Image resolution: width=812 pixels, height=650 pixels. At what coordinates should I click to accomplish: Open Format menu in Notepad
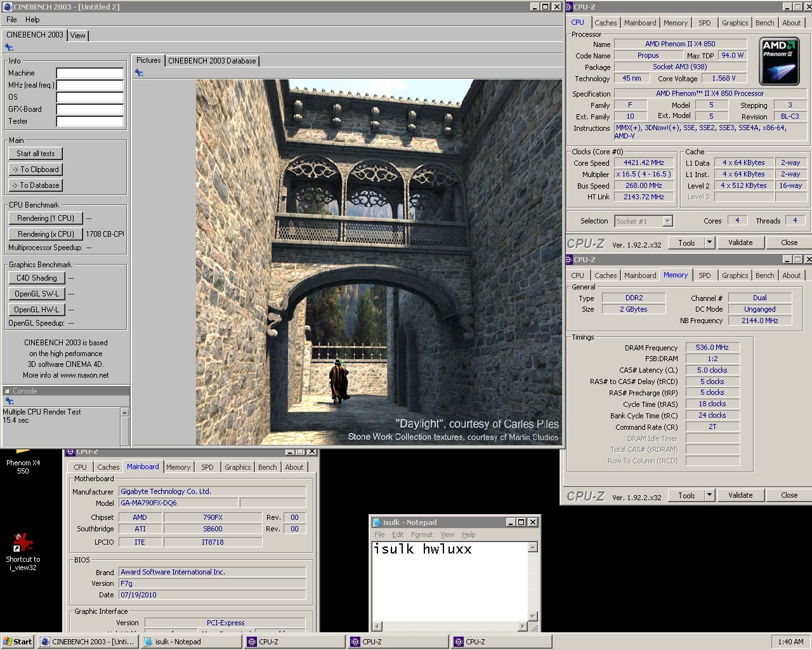(421, 534)
